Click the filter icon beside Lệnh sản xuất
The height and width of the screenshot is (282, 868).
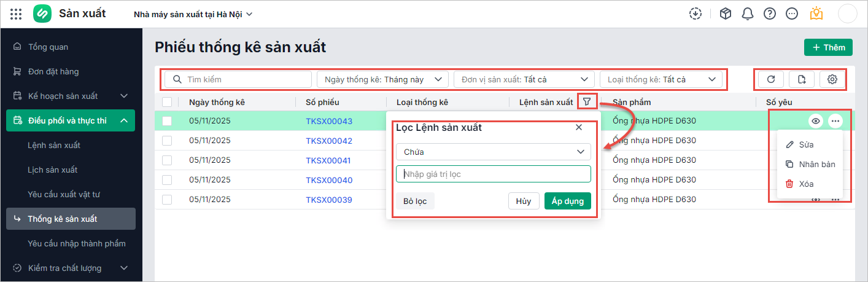click(587, 102)
